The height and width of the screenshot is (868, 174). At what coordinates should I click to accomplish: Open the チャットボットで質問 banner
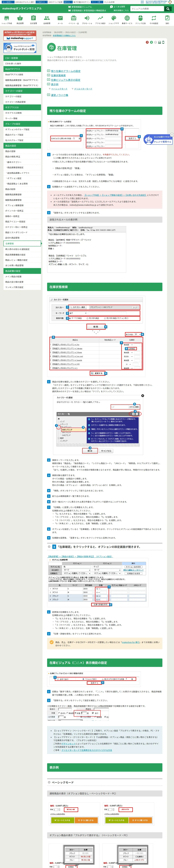[20, 48]
